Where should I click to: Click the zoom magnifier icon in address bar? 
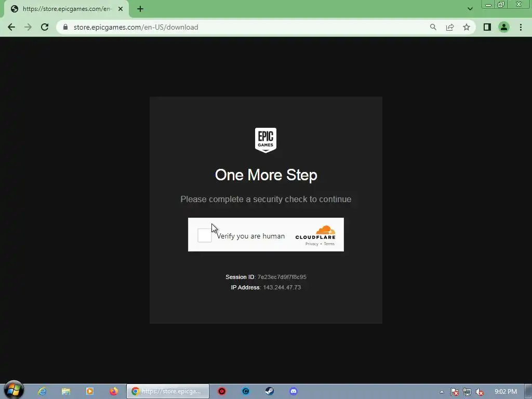pos(433,27)
